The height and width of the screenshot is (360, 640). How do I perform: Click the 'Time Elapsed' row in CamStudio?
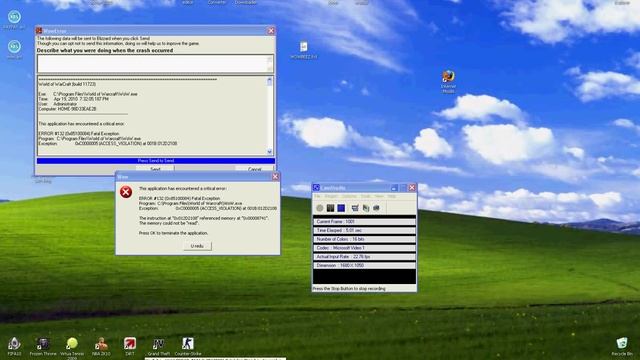pos(364,231)
